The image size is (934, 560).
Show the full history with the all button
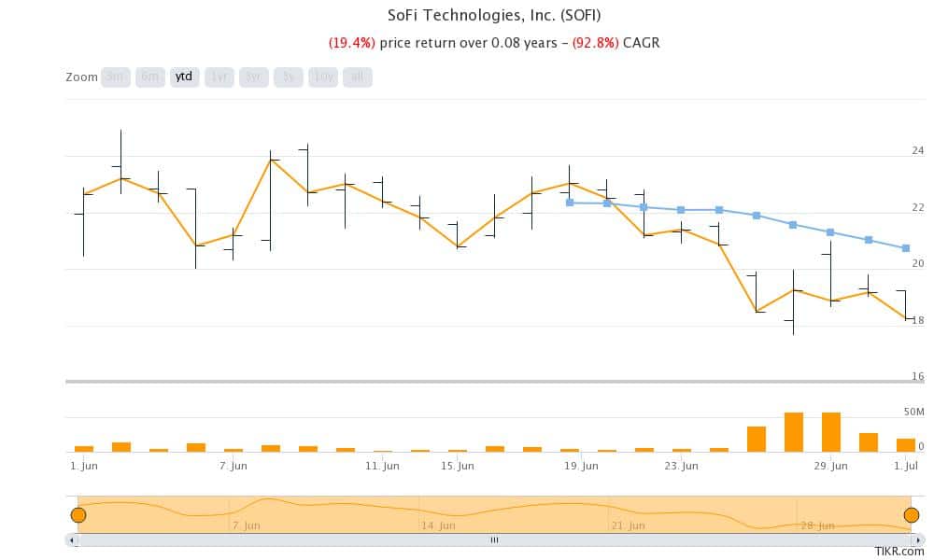point(358,77)
